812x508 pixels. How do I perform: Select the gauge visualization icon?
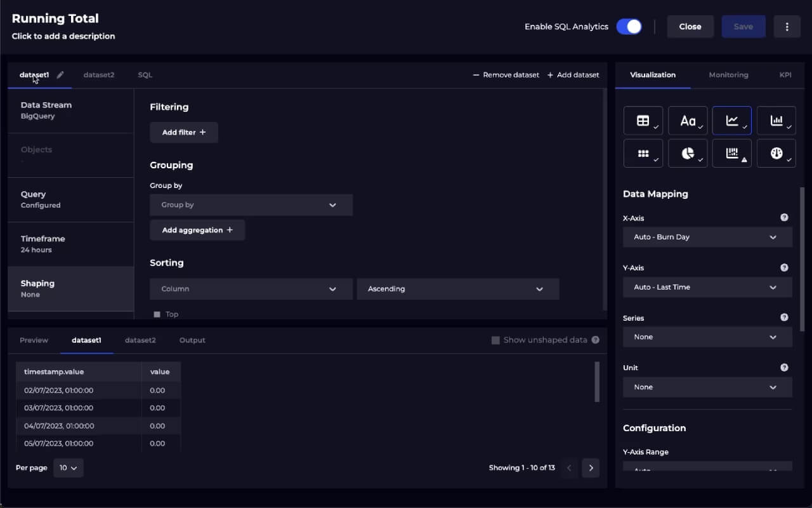click(x=776, y=154)
